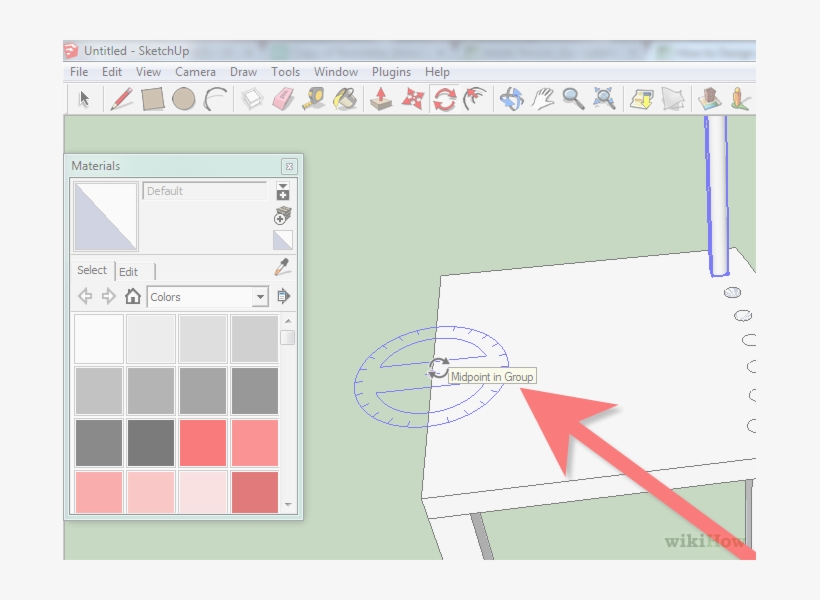Select the Push/Pull tool
This screenshot has width=820, height=600.
pyautogui.click(x=381, y=99)
